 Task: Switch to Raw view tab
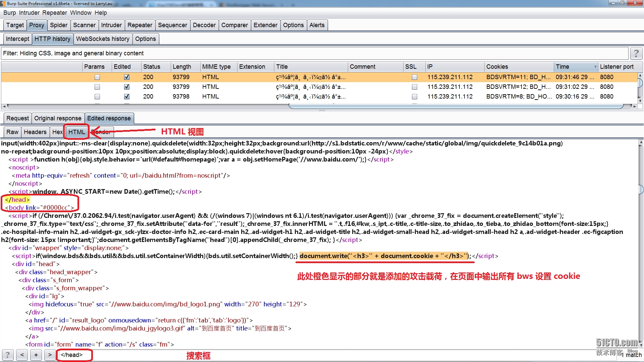point(12,132)
